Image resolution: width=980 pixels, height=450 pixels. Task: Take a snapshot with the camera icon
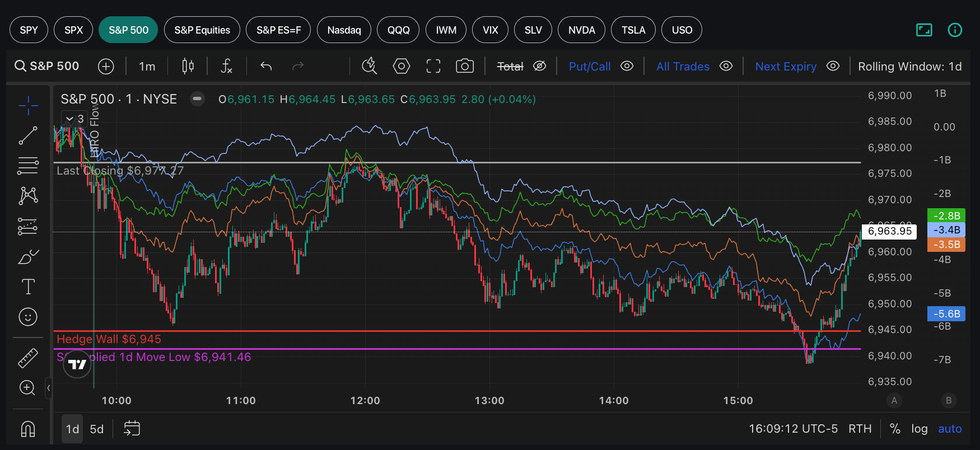tap(465, 67)
